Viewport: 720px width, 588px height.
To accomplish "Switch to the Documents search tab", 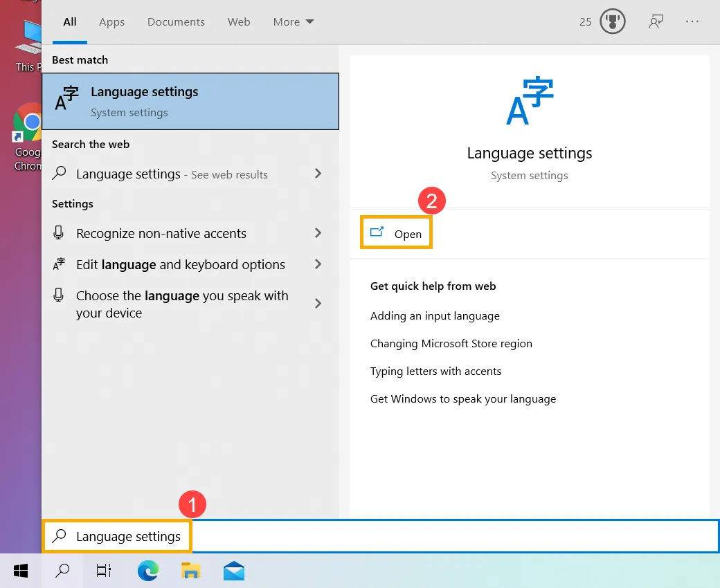I will pos(176,21).
